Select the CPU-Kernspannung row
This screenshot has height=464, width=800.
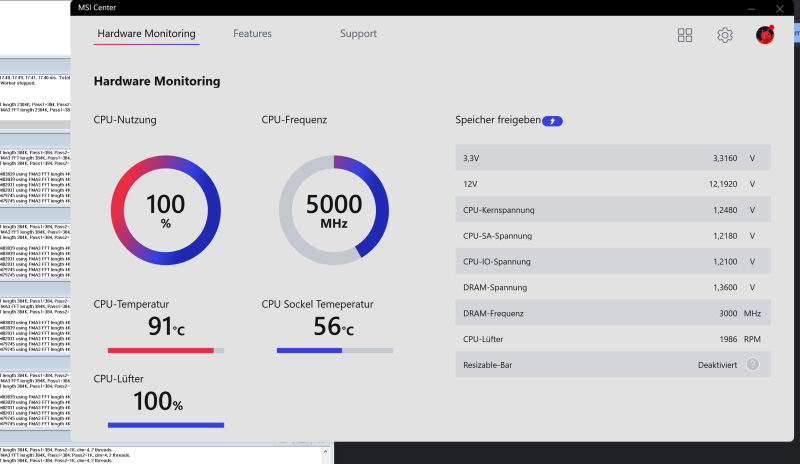point(613,210)
